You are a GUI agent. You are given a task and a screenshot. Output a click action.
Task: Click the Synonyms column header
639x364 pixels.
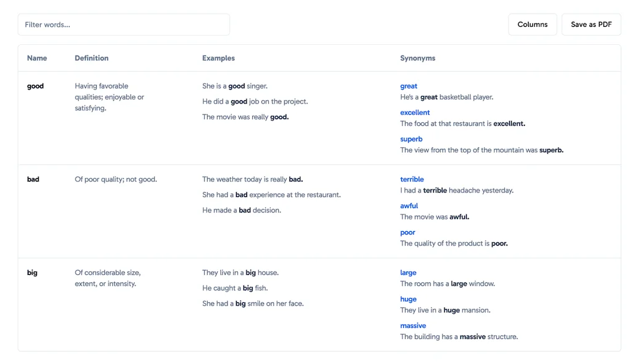pos(417,58)
